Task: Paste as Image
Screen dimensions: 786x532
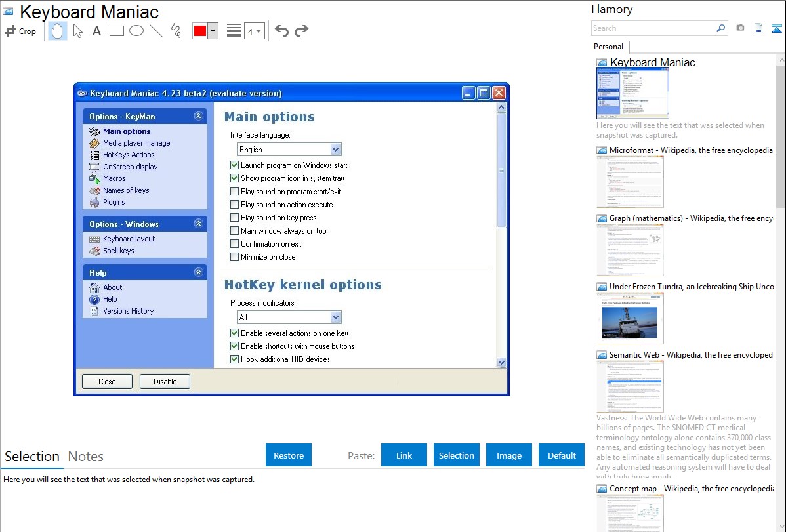Action: 508,455
